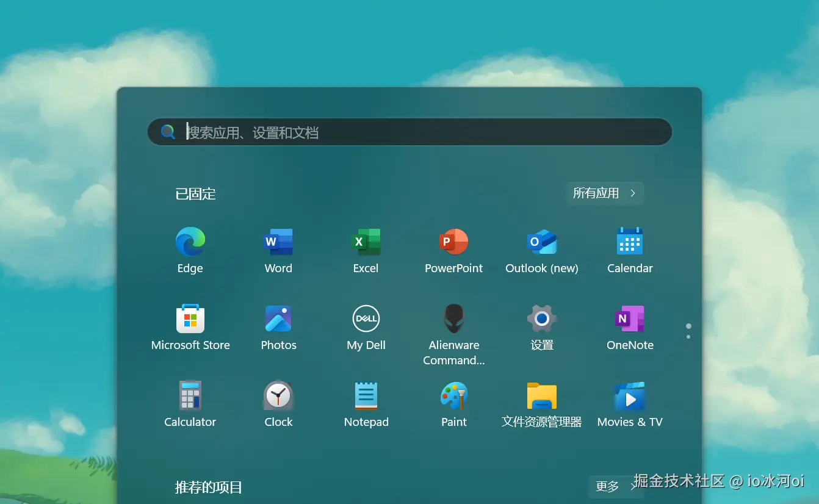The height and width of the screenshot is (504, 819).
Task: Open Notepad from pinned apps
Action: coord(366,395)
